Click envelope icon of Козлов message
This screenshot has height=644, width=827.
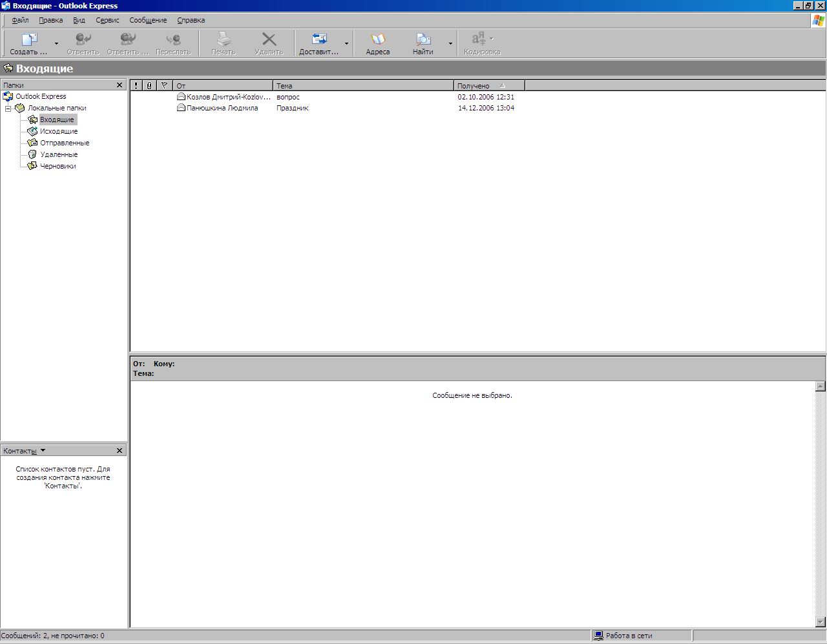point(181,96)
